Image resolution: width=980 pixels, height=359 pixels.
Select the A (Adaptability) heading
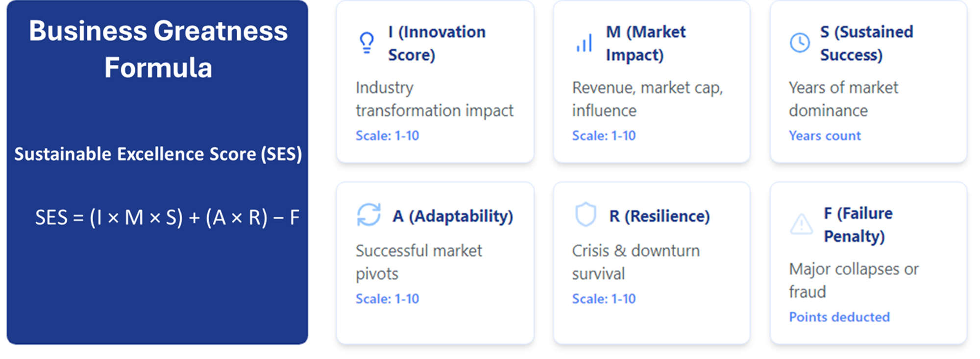[x=453, y=216]
